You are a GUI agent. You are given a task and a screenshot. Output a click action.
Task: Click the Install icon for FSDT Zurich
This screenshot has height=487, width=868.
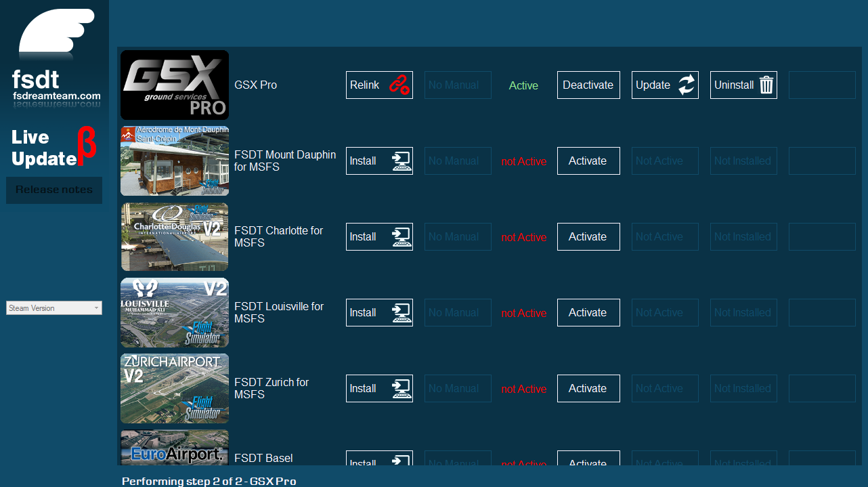point(401,389)
